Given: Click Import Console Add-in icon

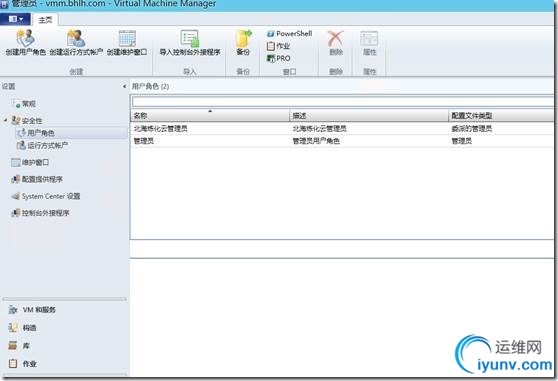Looking at the screenshot, I should [x=190, y=38].
